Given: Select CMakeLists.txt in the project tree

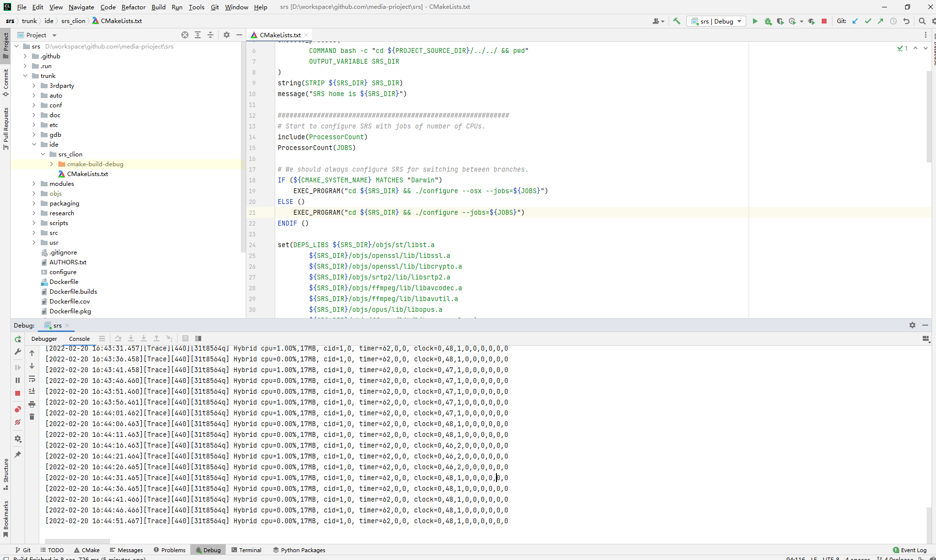Looking at the screenshot, I should (x=87, y=174).
